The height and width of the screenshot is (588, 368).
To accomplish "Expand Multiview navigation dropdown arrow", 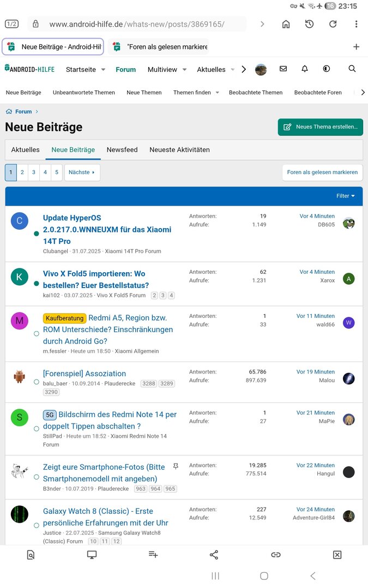I will point(184,70).
